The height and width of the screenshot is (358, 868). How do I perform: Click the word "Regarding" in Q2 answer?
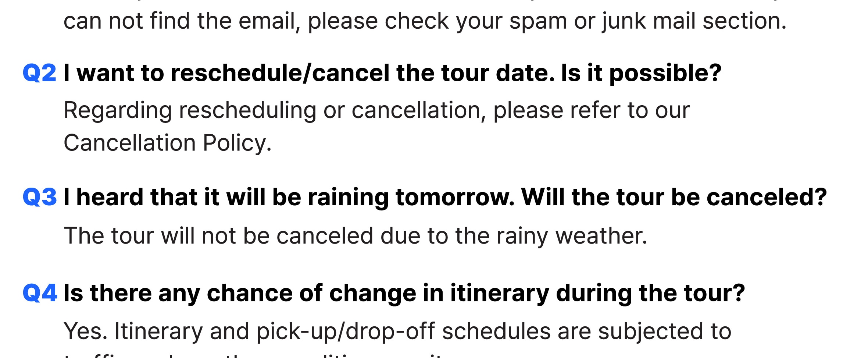click(118, 110)
